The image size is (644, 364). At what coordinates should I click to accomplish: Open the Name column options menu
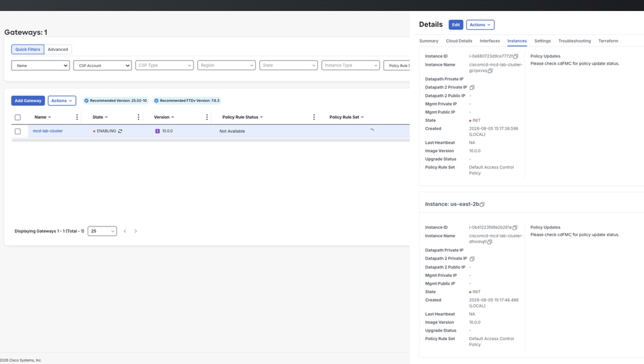77,117
